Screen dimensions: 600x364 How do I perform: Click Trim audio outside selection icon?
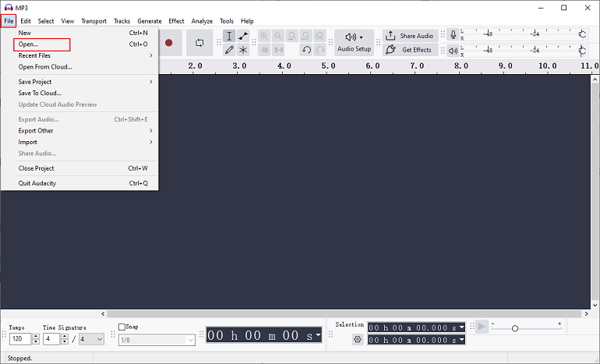[264, 50]
